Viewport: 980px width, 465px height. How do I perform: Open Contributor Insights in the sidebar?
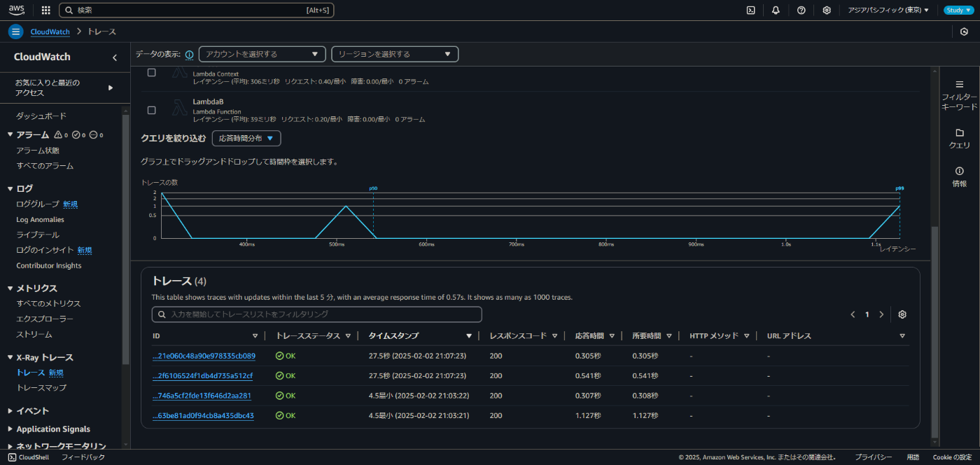pyautogui.click(x=49, y=265)
